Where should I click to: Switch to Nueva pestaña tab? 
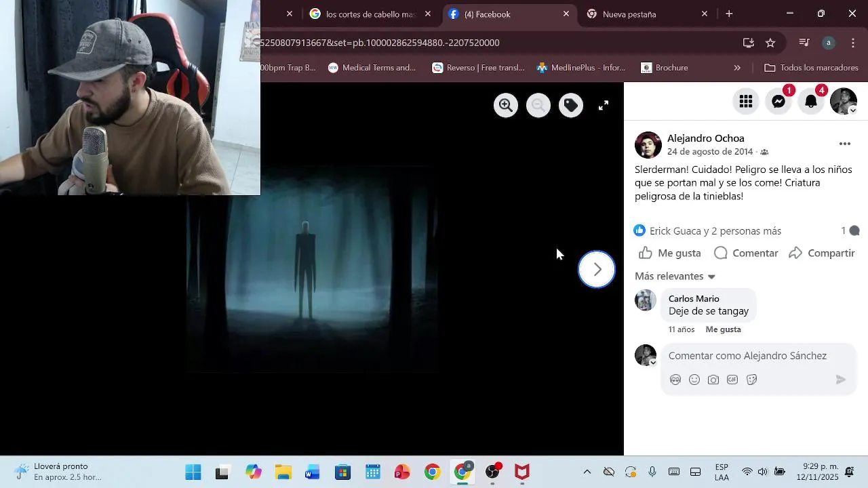(x=646, y=14)
